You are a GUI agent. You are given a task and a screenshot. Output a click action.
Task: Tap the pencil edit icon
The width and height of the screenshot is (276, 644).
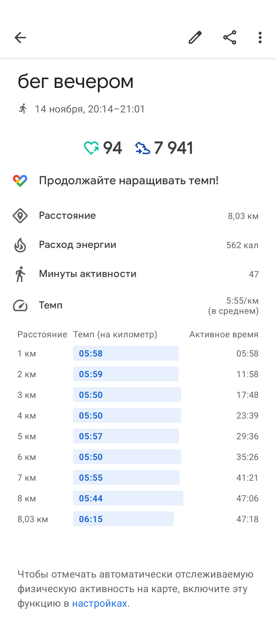pos(195,38)
